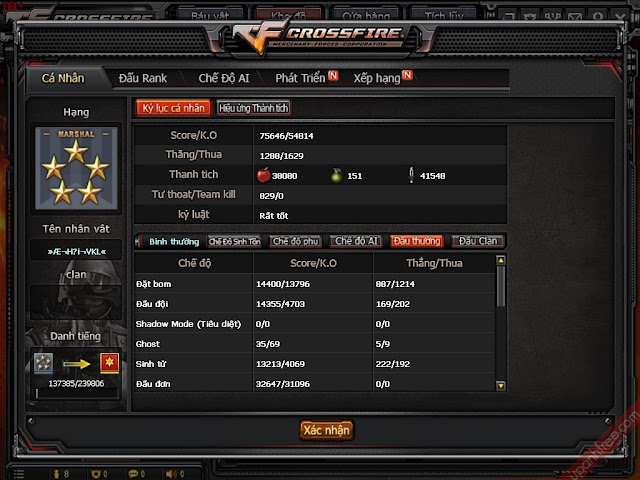Open the hamburger menu icon at bottom left
Screen dimensions: 640x480
pos(19,474)
